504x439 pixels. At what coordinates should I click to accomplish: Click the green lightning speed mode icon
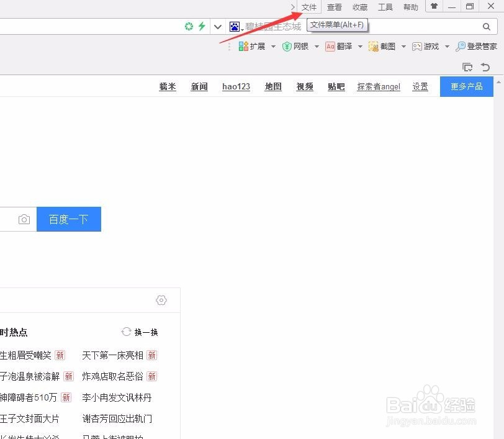(x=202, y=26)
